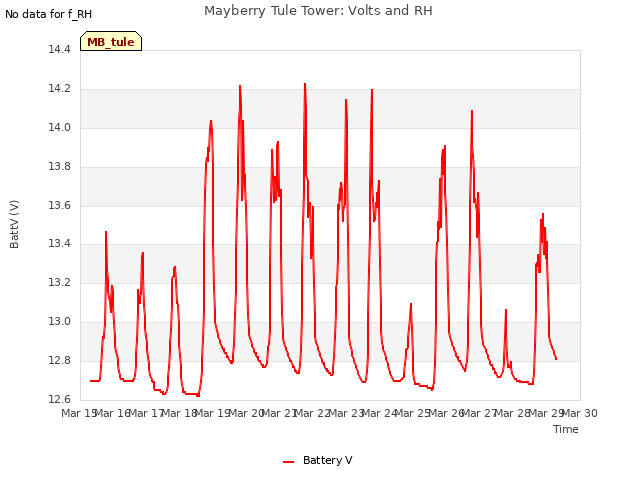Click the Mar 28 x-axis label
640x480 pixels.
(513, 413)
